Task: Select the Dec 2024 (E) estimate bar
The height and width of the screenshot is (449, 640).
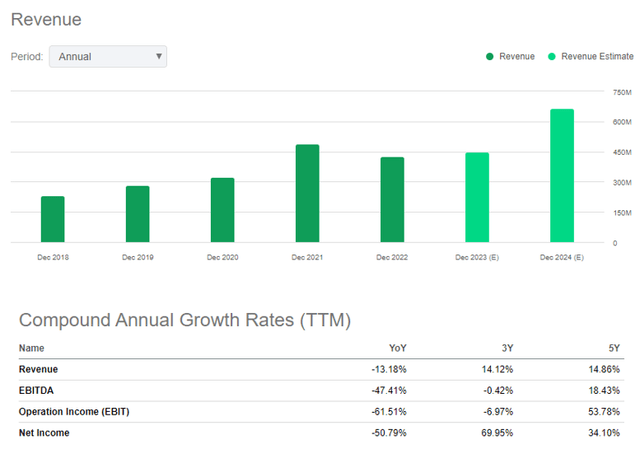Action: [561, 176]
